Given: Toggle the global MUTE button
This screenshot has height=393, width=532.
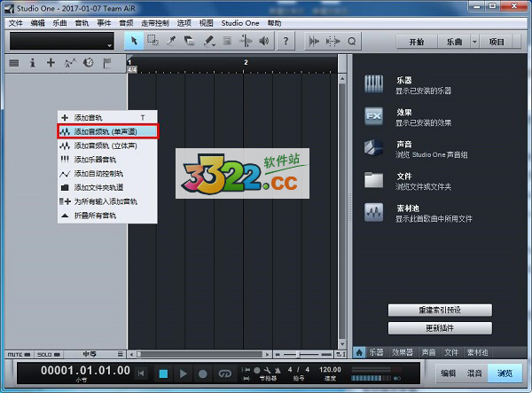Looking at the screenshot, I should click(x=13, y=353).
